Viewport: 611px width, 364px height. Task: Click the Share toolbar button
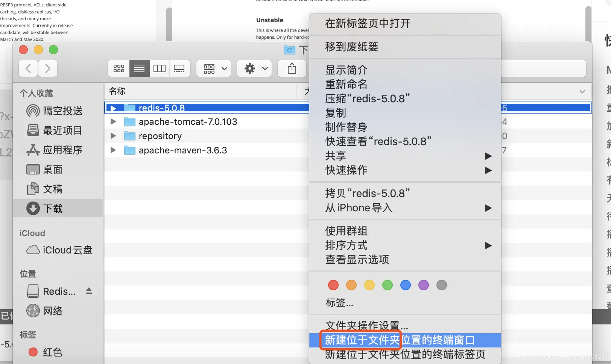(x=292, y=68)
